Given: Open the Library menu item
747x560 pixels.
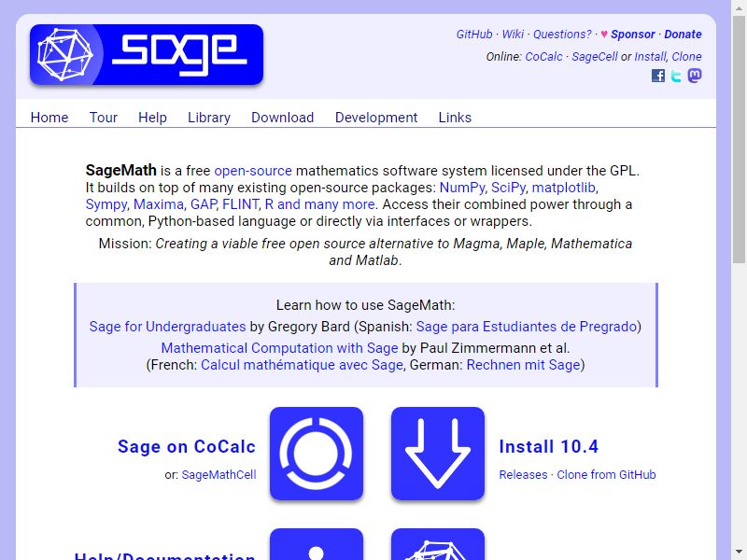Looking at the screenshot, I should coord(209,118).
